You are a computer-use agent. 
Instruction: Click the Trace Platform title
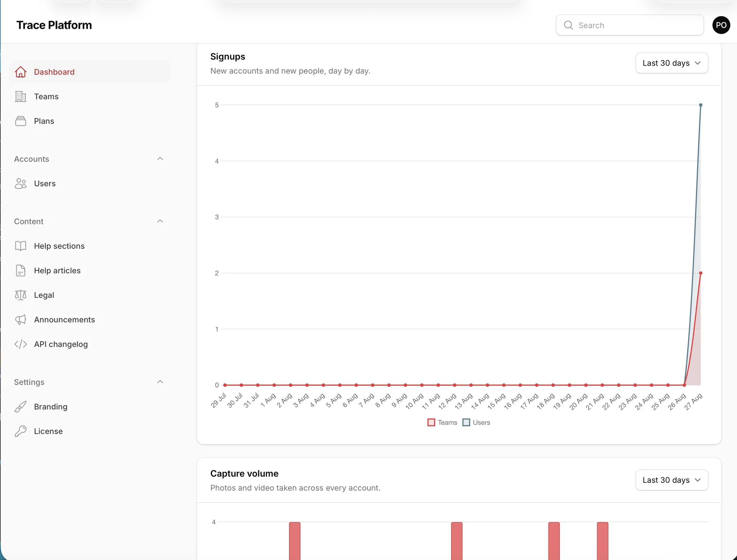pos(54,25)
